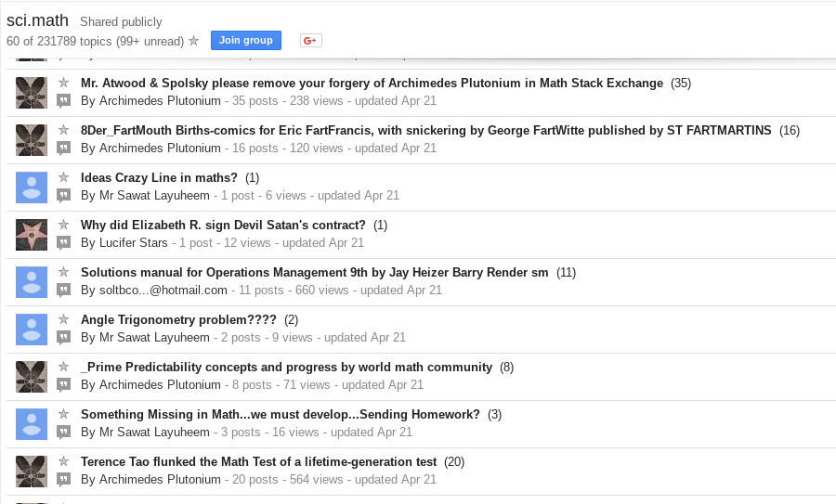Click speech bubble icon for 'Something Missing in Math' topic
The width and height of the screenshot is (836, 504).
[x=63, y=432]
